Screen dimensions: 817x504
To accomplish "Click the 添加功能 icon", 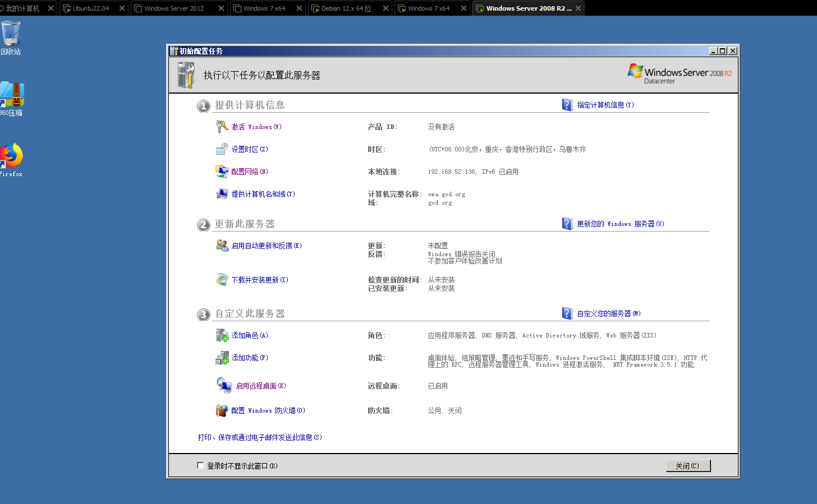I will pos(222,357).
